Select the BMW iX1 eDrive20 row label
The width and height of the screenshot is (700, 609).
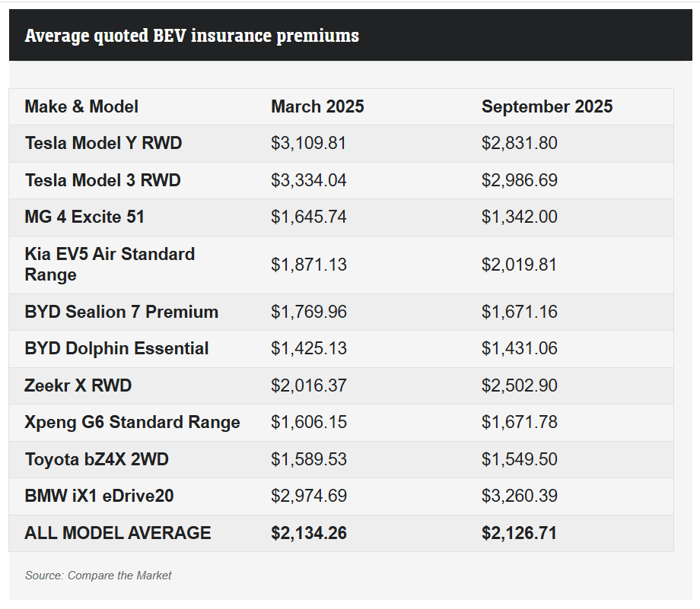99,496
